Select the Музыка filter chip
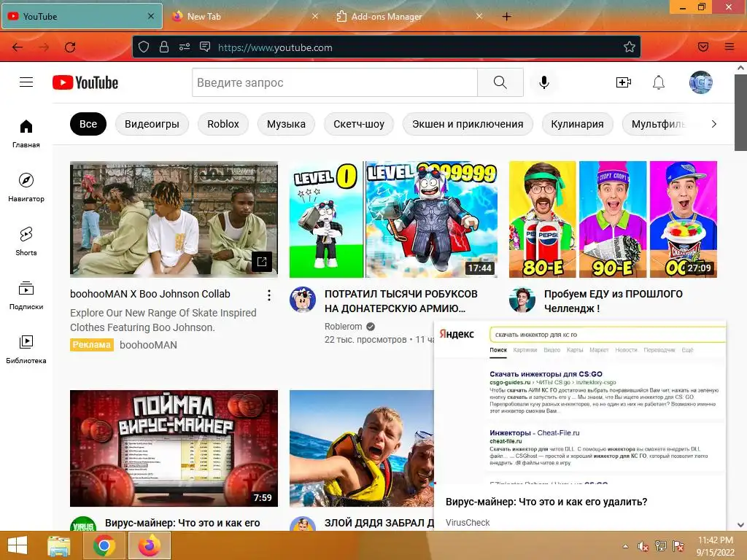 point(286,124)
